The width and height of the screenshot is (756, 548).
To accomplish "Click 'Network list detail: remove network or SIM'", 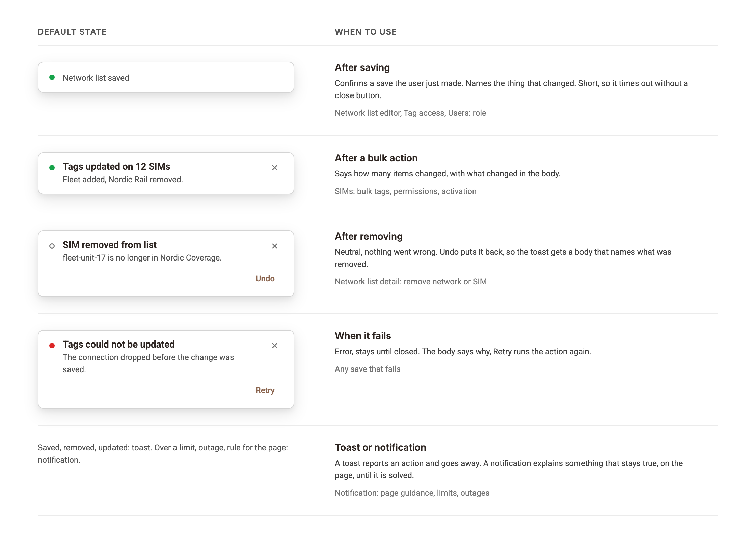I will [x=411, y=282].
